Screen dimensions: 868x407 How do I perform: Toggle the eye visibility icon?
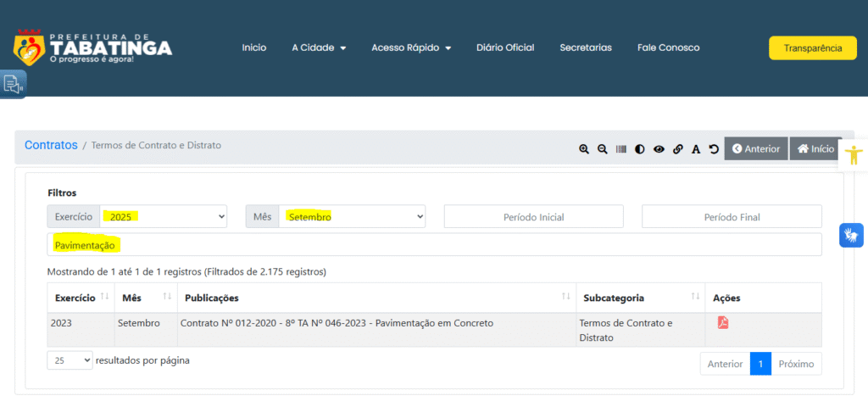(x=659, y=149)
